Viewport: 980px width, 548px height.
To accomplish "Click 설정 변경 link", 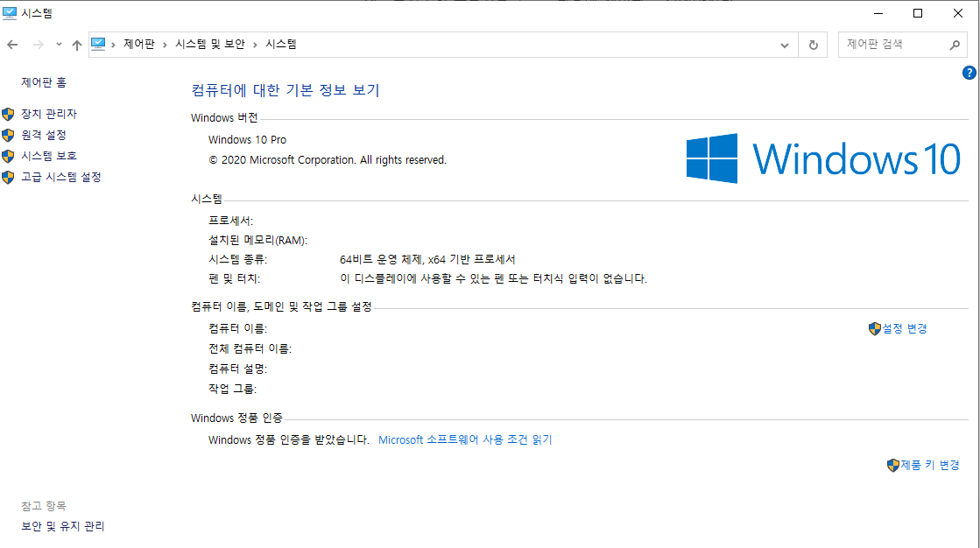I will 905,328.
